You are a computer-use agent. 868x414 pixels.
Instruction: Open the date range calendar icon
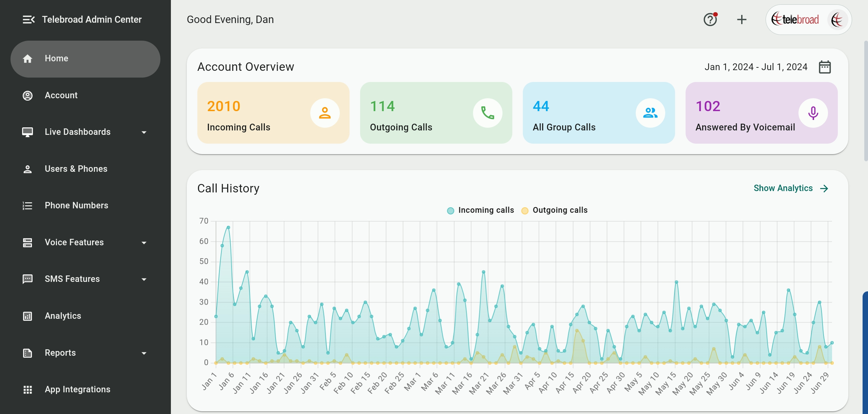[825, 67]
